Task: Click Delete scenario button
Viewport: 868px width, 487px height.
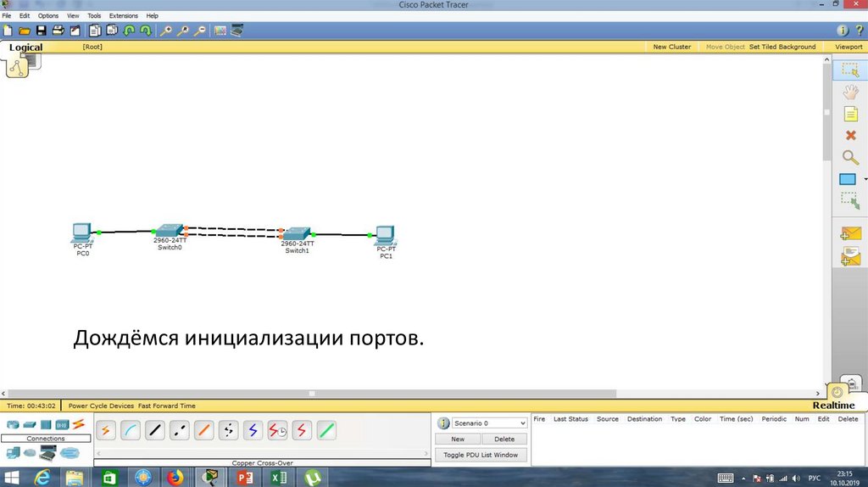Action: point(504,439)
